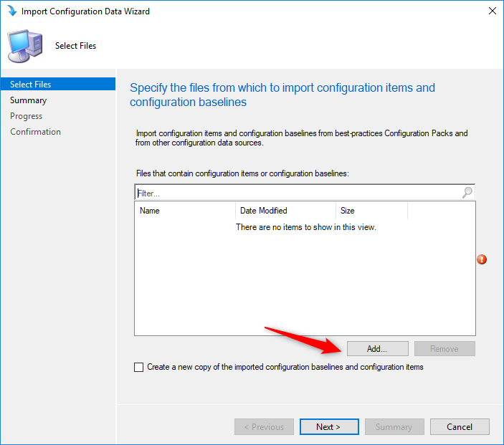Select the Confirmation step in sidebar
The image size is (504, 445).
[35, 132]
